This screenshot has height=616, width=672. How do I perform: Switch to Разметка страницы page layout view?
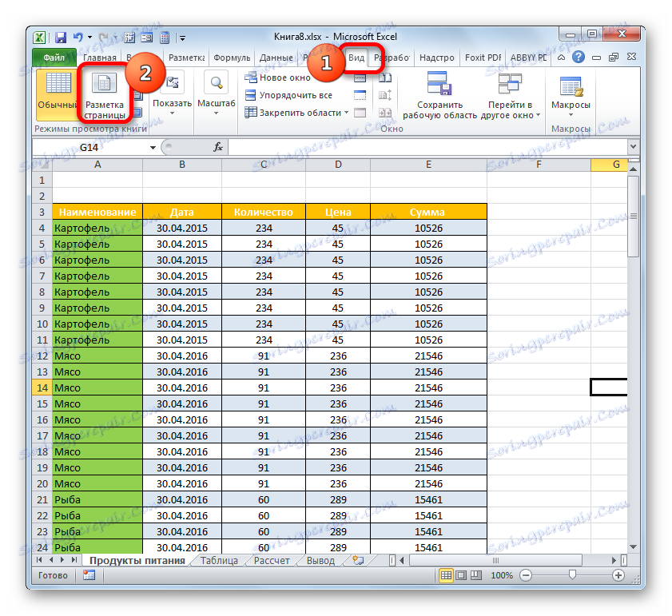click(x=105, y=94)
